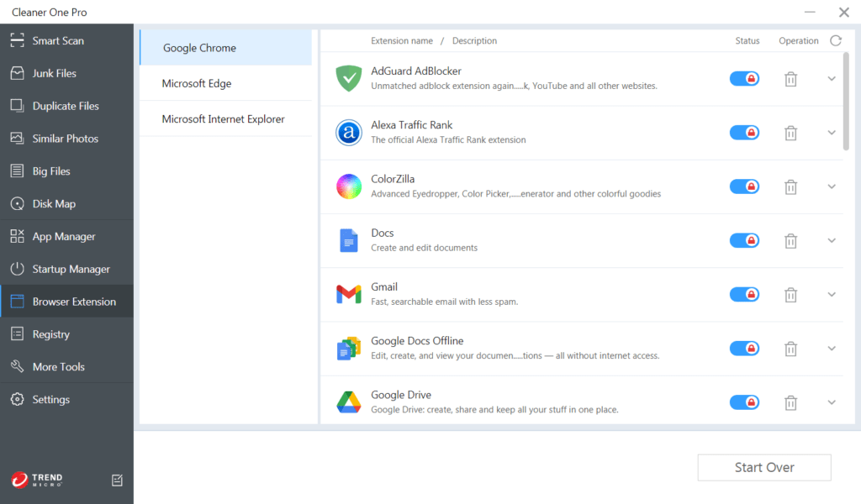Delete AdGuard AdBlocker using its trash icon
This screenshot has height=504, width=861.
pyautogui.click(x=790, y=79)
